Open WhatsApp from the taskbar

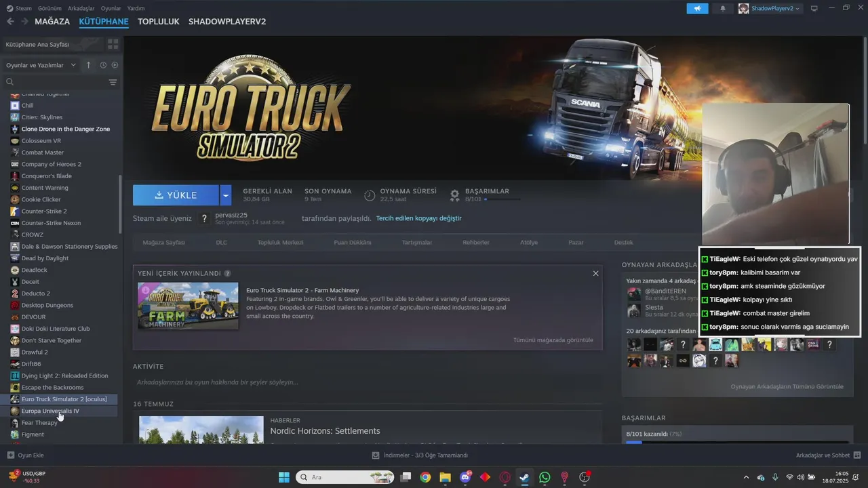[x=545, y=477]
